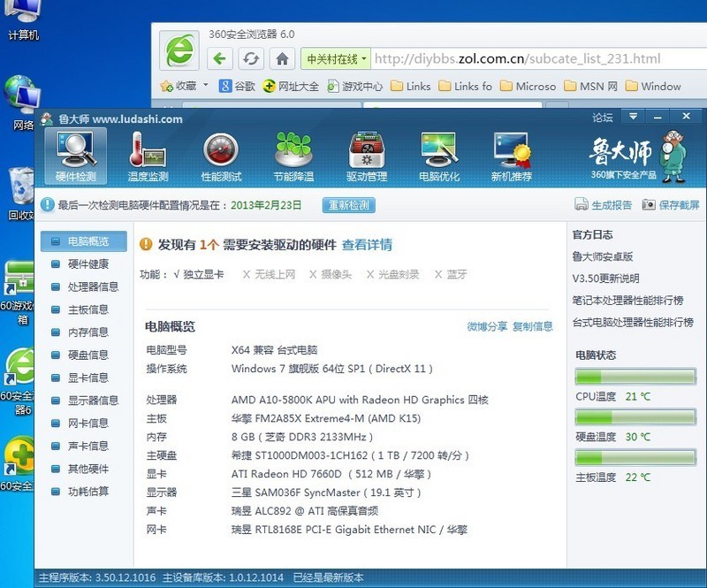
Task: Open the 节能降温 clover icon
Action: 293,157
